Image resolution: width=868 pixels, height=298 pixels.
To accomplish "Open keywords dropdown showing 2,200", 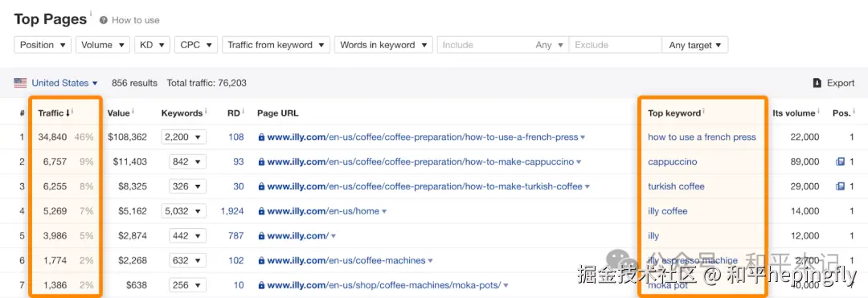I will point(183,137).
